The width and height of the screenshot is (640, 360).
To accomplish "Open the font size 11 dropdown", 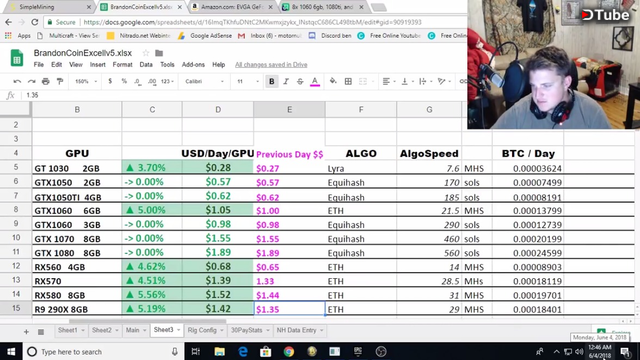I will coord(248,82).
